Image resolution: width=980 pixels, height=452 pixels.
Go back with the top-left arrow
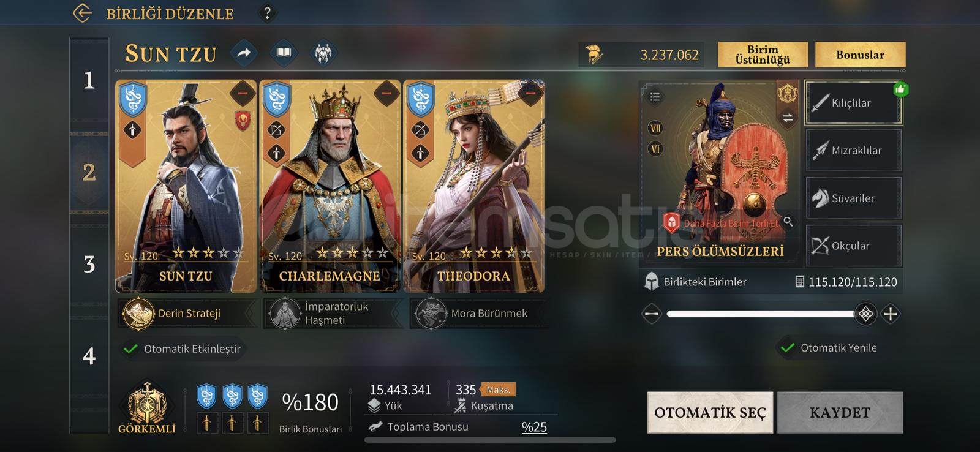[82, 13]
